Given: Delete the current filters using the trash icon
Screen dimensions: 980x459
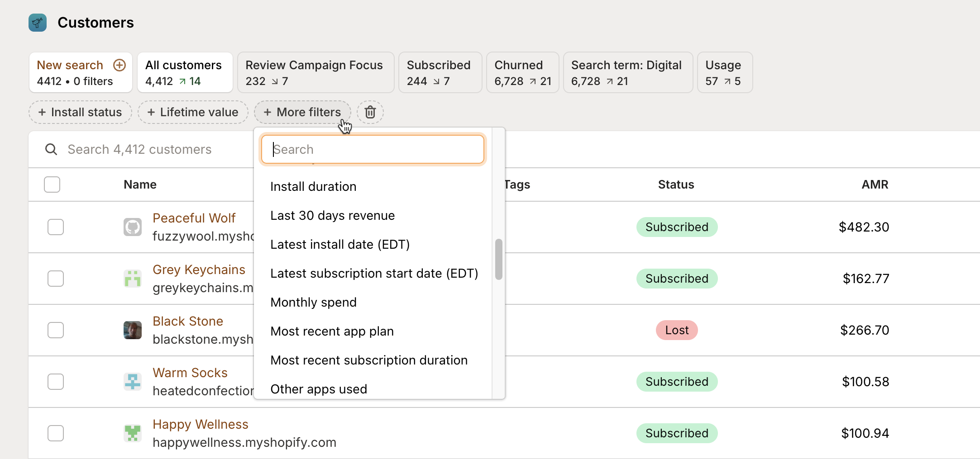Looking at the screenshot, I should point(370,112).
